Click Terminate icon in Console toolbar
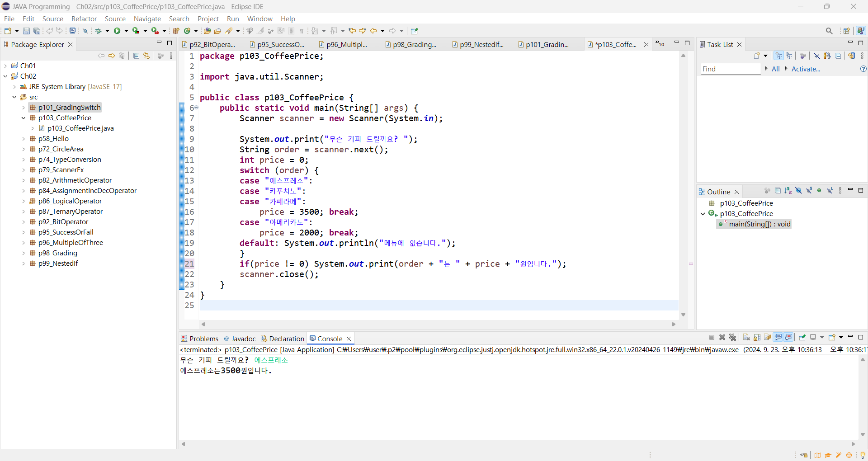 [712, 337]
